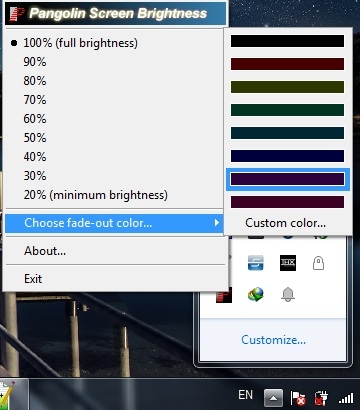Click the Pangolin Screen Brightness logo icon
The height and width of the screenshot is (410, 360).
(17, 14)
